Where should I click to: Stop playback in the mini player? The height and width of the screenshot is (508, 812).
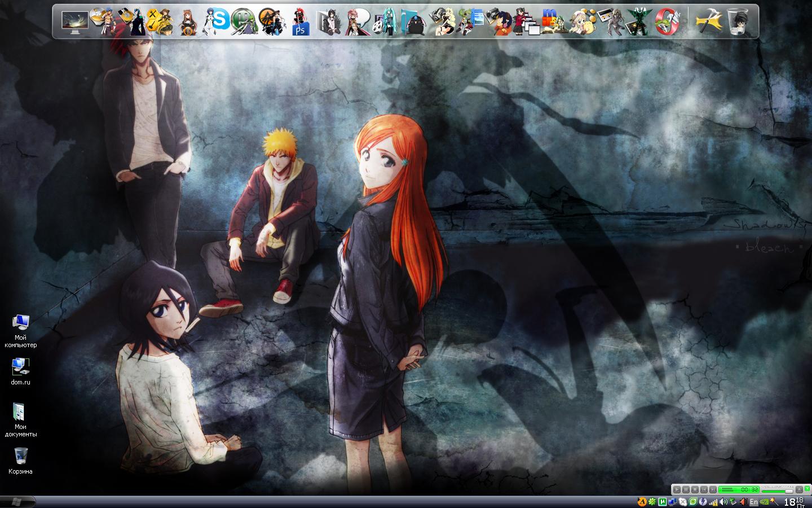695,490
